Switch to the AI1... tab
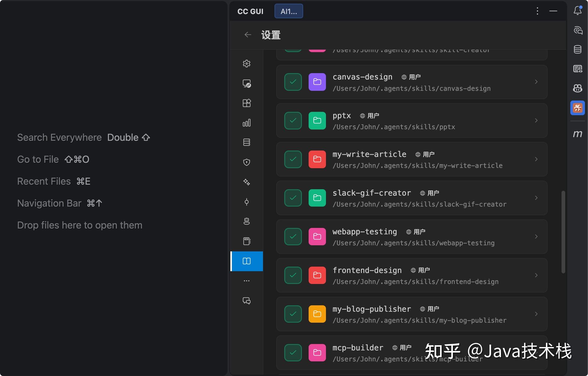This screenshot has width=588, height=376. click(x=289, y=11)
